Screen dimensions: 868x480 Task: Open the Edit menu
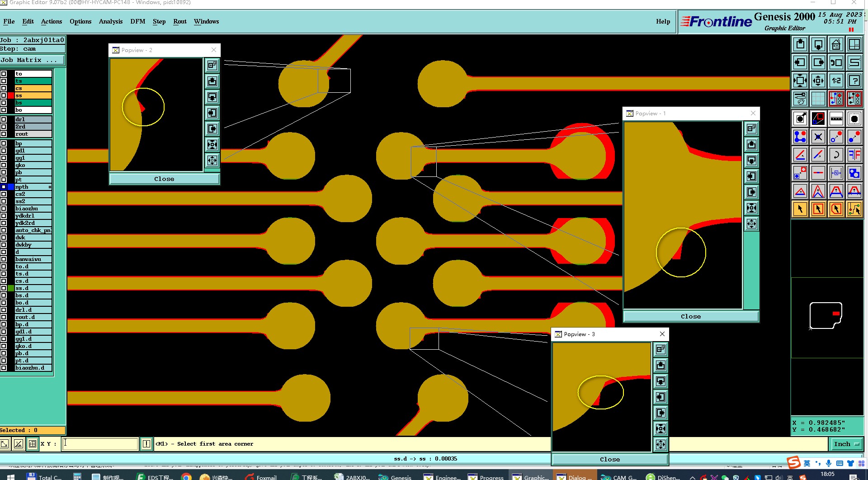click(28, 21)
